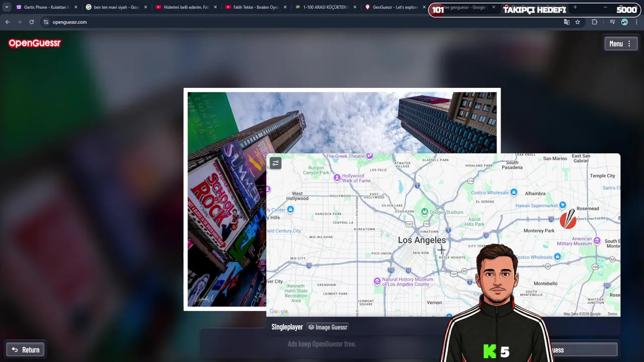
Task: Click the Hawaii Supermarket pin
Action: tap(562, 205)
